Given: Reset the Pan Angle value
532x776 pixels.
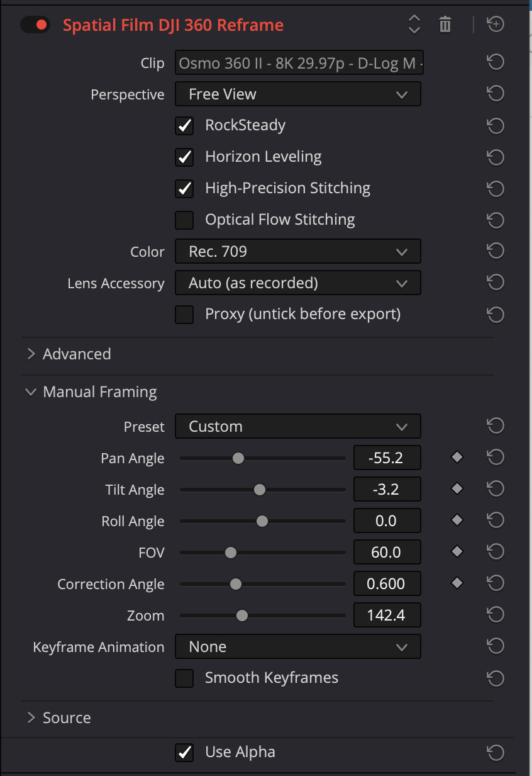Looking at the screenshot, I should pyautogui.click(x=496, y=458).
